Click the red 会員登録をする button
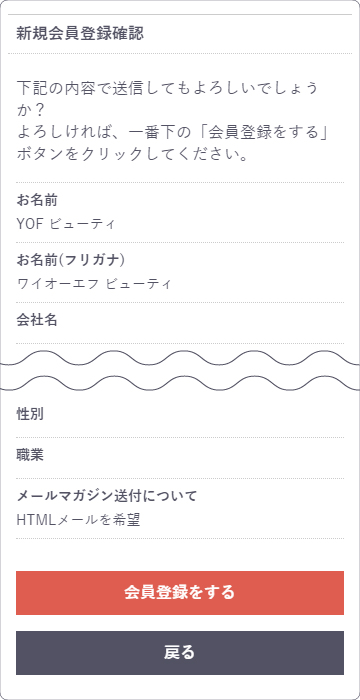 [x=180, y=592]
